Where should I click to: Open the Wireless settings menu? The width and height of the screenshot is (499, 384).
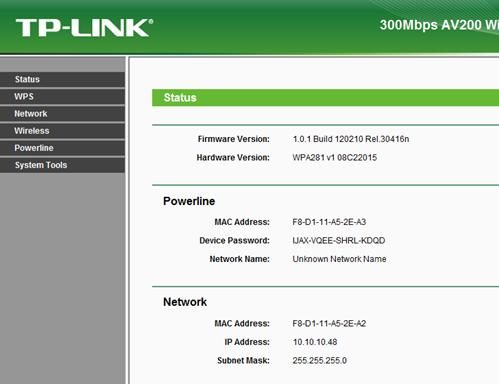(62, 131)
